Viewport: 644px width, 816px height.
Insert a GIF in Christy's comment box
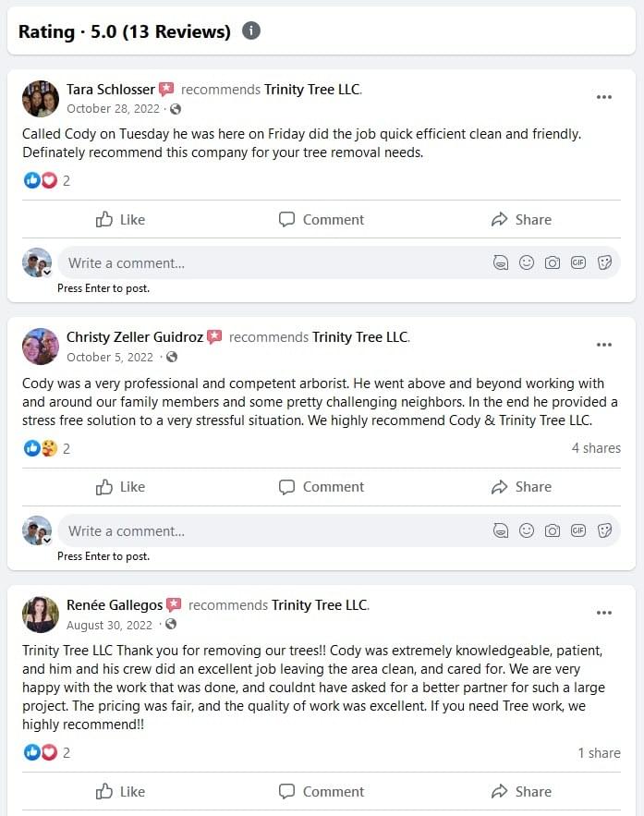[x=578, y=530]
